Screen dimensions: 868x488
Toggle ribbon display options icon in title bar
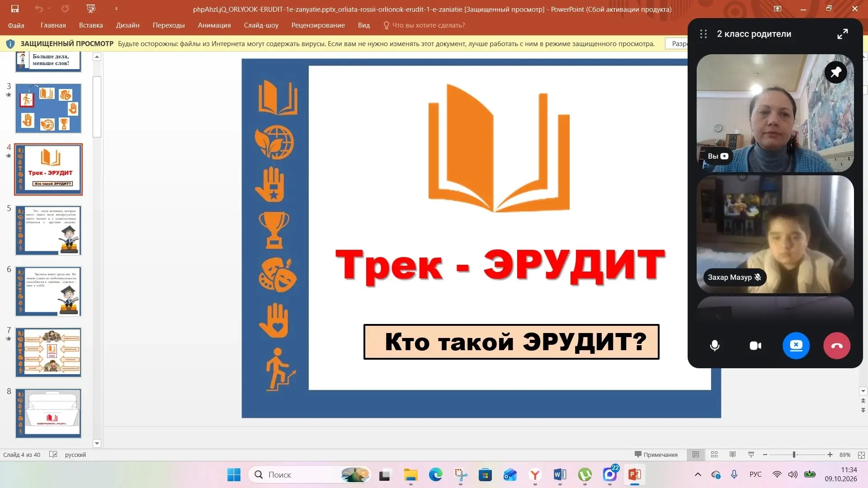pyautogui.click(x=777, y=9)
